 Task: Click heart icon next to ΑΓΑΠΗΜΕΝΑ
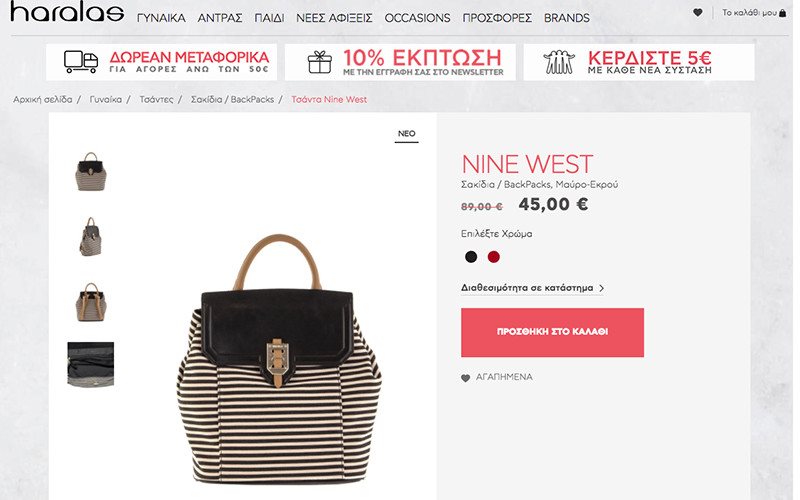coord(465,378)
